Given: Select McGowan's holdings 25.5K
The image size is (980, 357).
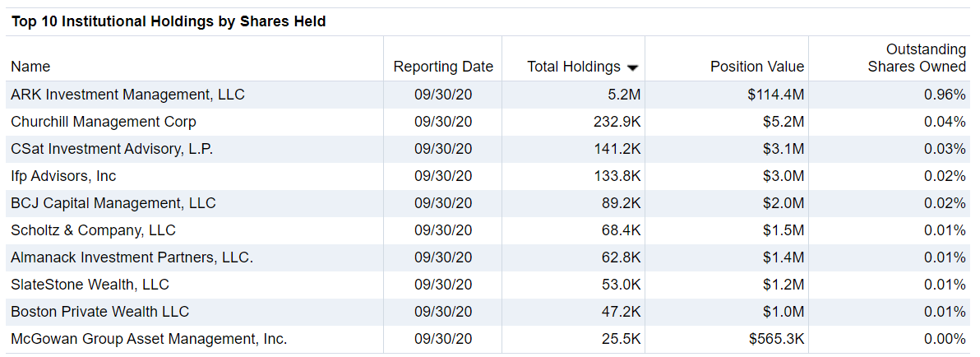Looking at the screenshot, I should (622, 339).
